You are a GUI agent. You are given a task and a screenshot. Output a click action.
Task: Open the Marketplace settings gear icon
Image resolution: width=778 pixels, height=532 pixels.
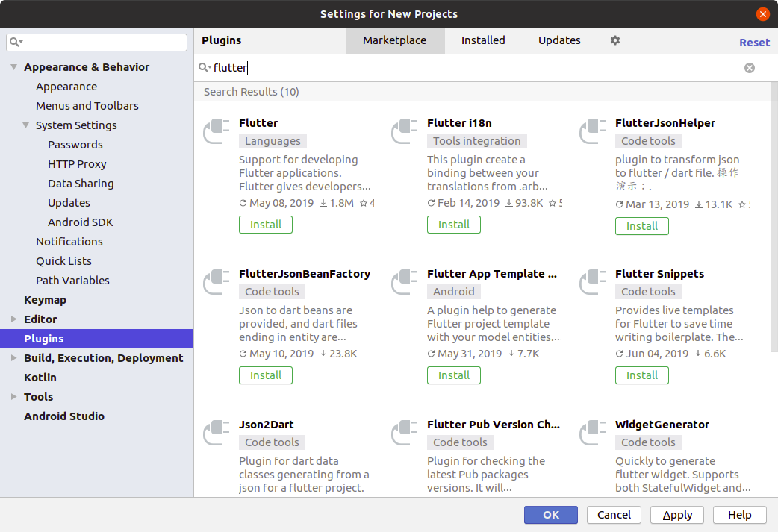pyautogui.click(x=614, y=40)
